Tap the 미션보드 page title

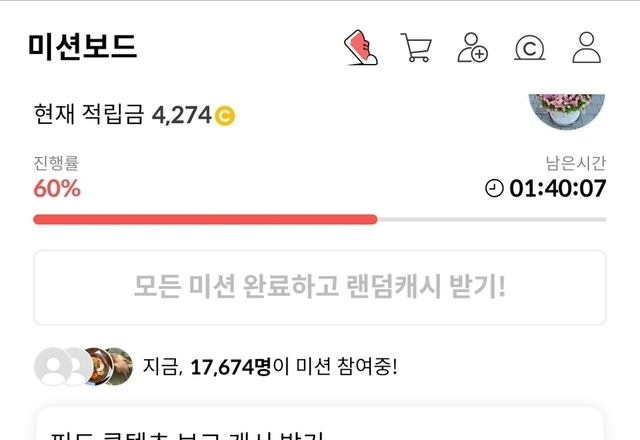coord(82,47)
